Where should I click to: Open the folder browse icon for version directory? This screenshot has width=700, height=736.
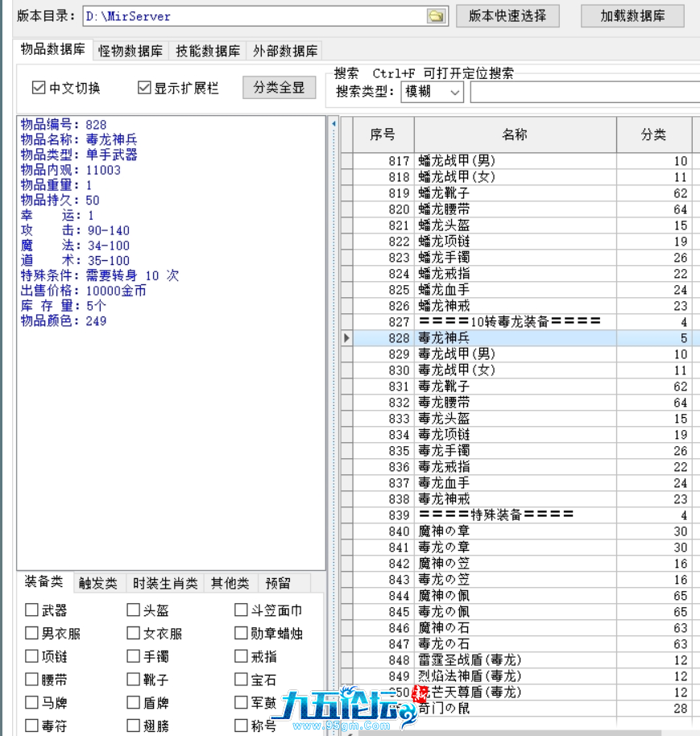[x=436, y=16]
